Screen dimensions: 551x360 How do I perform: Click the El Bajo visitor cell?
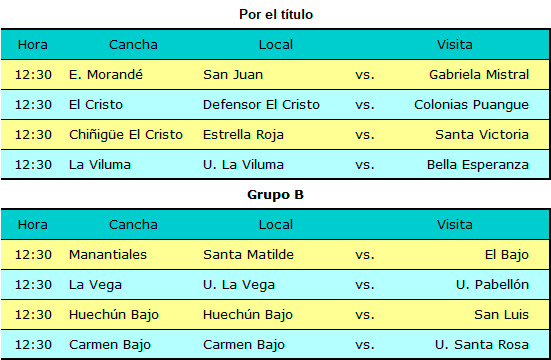click(507, 255)
